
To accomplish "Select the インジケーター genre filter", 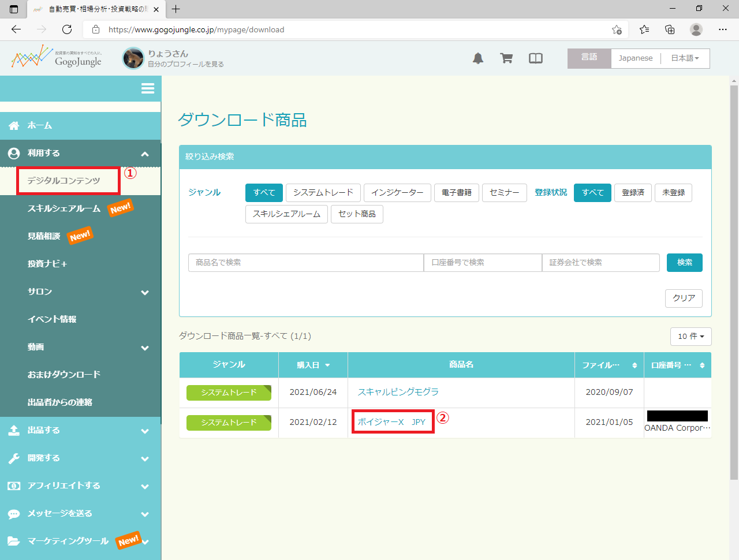I will (x=397, y=193).
